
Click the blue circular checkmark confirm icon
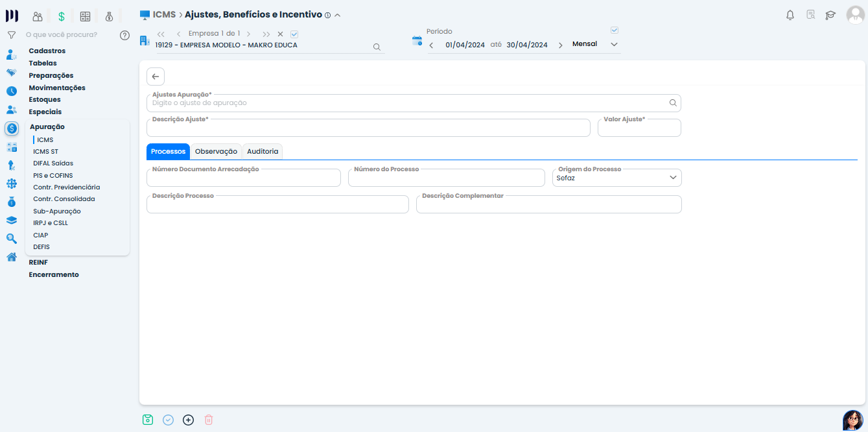[168, 420]
